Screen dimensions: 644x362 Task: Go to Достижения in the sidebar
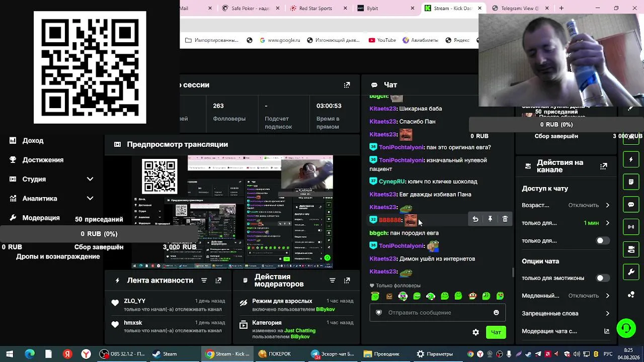pyautogui.click(x=42, y=160)
